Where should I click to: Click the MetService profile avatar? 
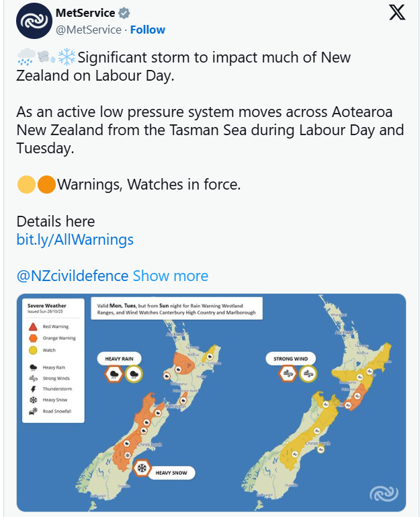pyautogui.click(x=34, y=21)
